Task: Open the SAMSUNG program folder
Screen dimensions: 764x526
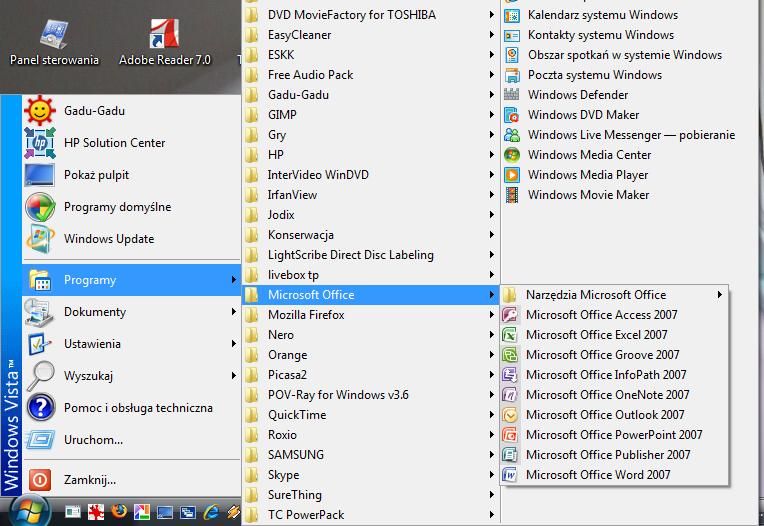Action: point(370,454)
